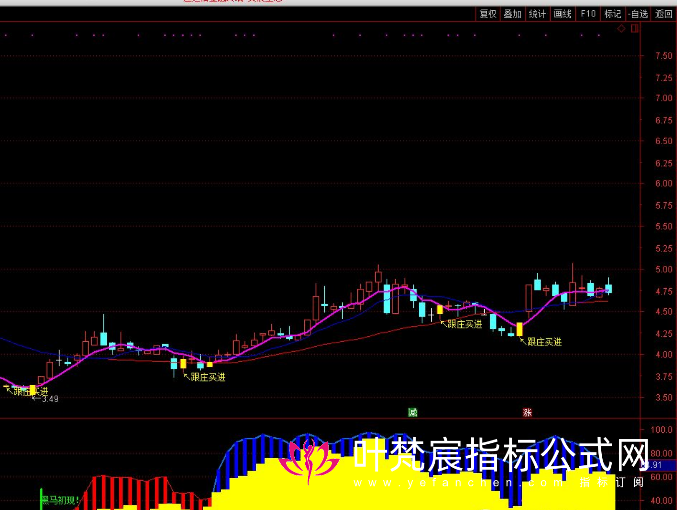Click the 3.50 price axis label
This screenshot has width=678, height=510.
click(x=664, y=398)
